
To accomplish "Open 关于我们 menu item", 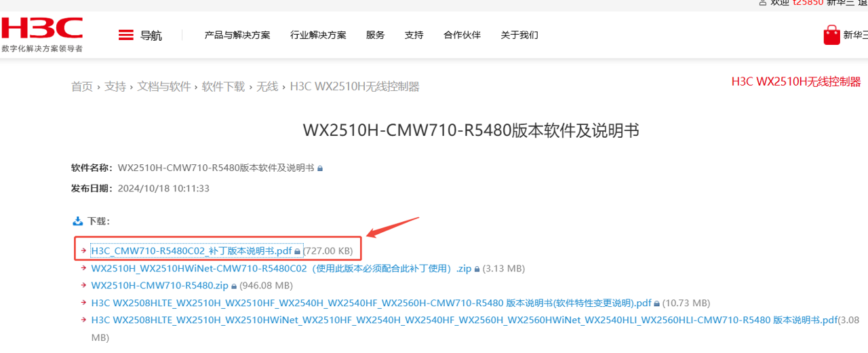I will [519, 35].
